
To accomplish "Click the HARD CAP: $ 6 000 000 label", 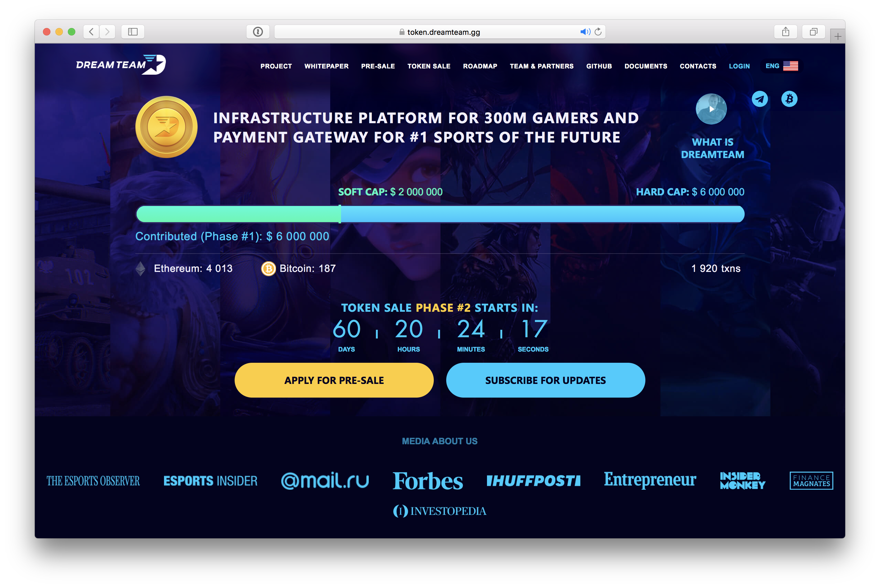I will (x=690, y=192).
